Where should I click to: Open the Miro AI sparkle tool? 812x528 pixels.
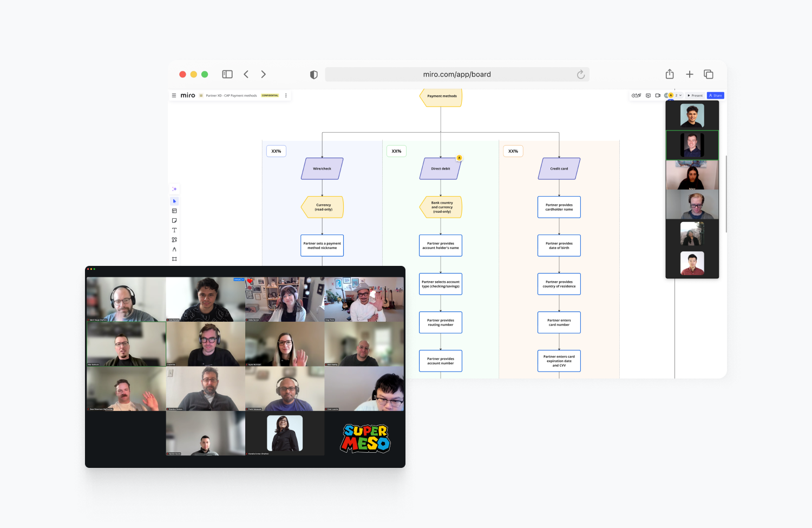click(174, 188)
